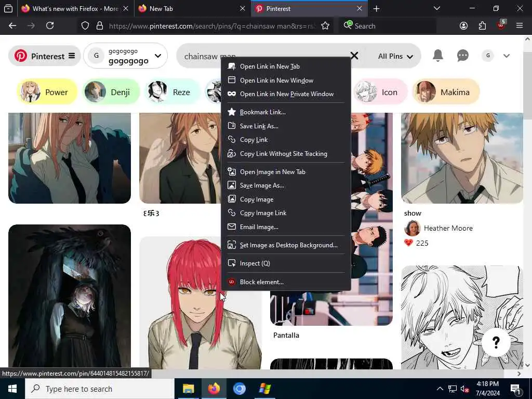Open the uBlock Origin toolbar icon
Screen dimensions: 532x399
[x=501, y=25]
